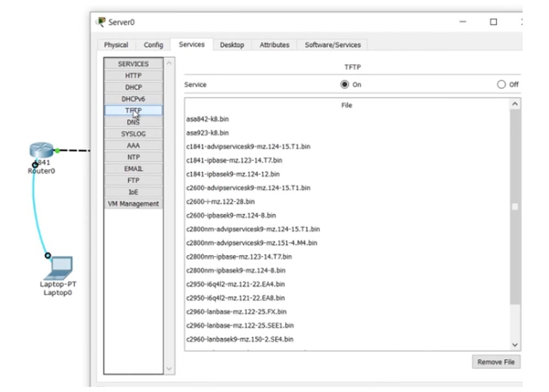Open the HTTP service panel

[133, 75]
